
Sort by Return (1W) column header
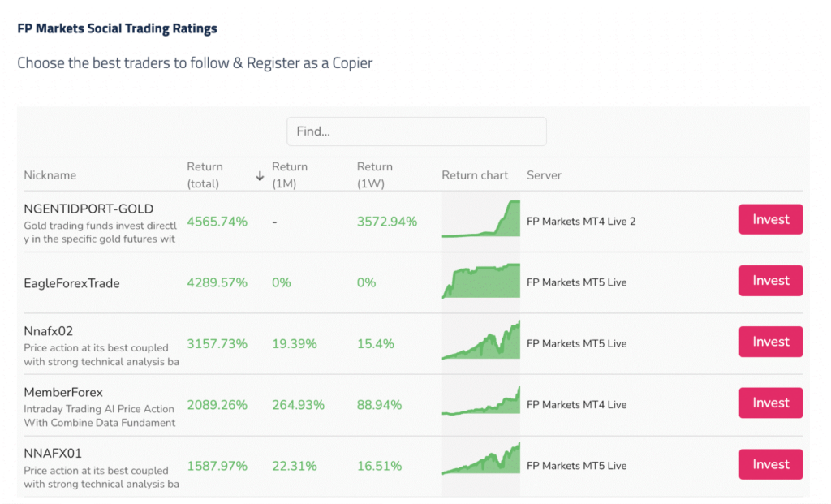[x=375, y=174]
